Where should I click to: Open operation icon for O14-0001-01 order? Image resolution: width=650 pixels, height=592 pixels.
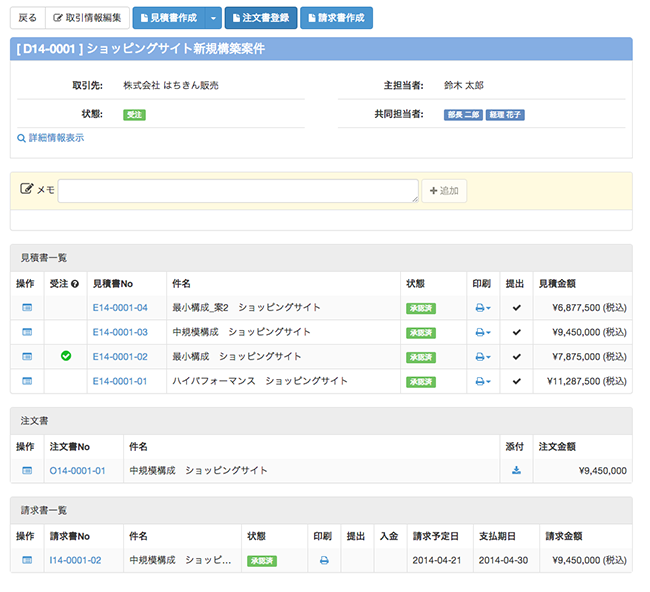(27, 471)
